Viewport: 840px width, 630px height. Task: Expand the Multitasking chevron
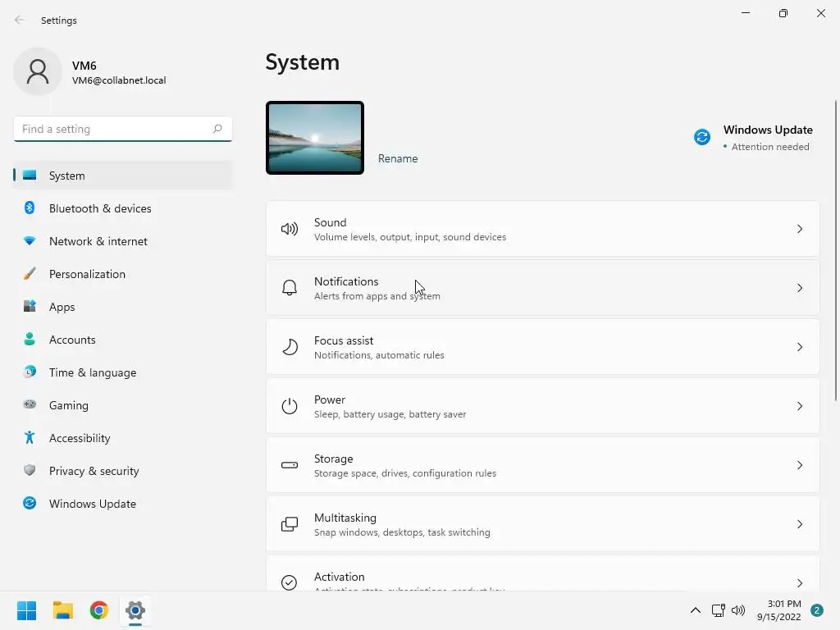click(800, 524)
